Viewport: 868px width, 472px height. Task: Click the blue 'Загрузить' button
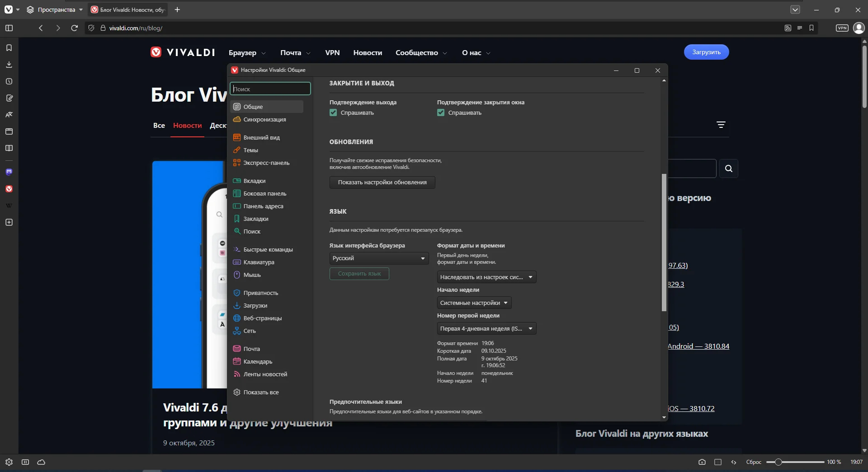tap(706, 52)
